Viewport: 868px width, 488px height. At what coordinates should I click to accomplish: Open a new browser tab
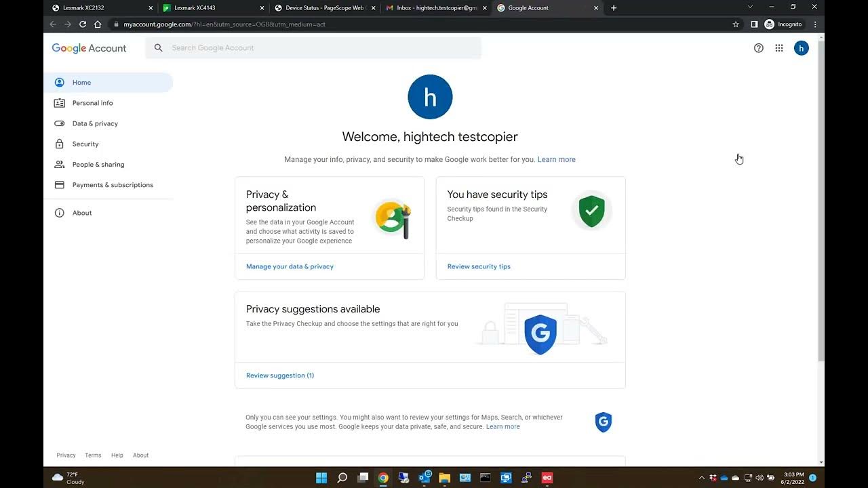tap(614, 8)
